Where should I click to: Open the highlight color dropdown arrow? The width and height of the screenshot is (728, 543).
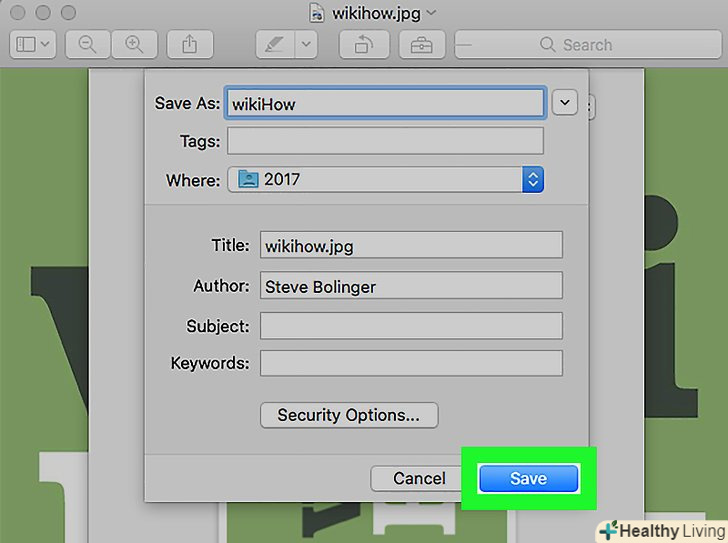click(306, 45)
